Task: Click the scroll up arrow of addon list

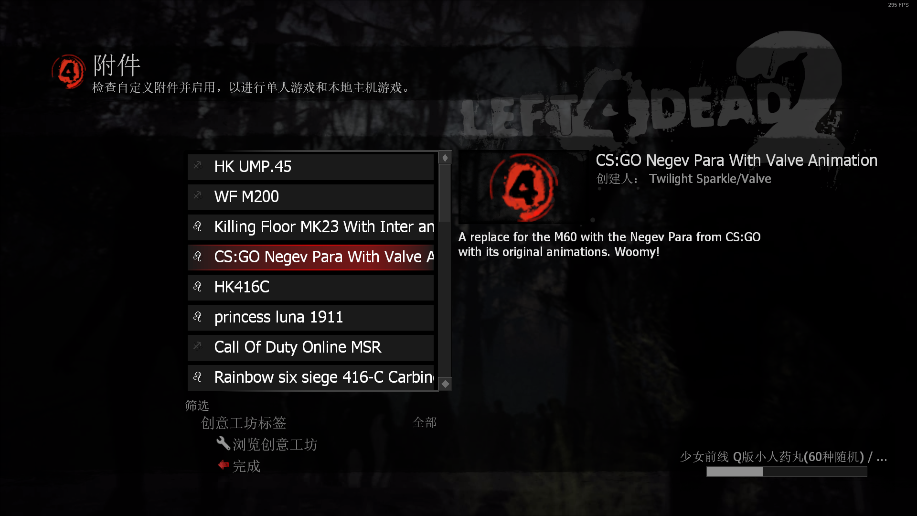Action: [x=445, y=158]
